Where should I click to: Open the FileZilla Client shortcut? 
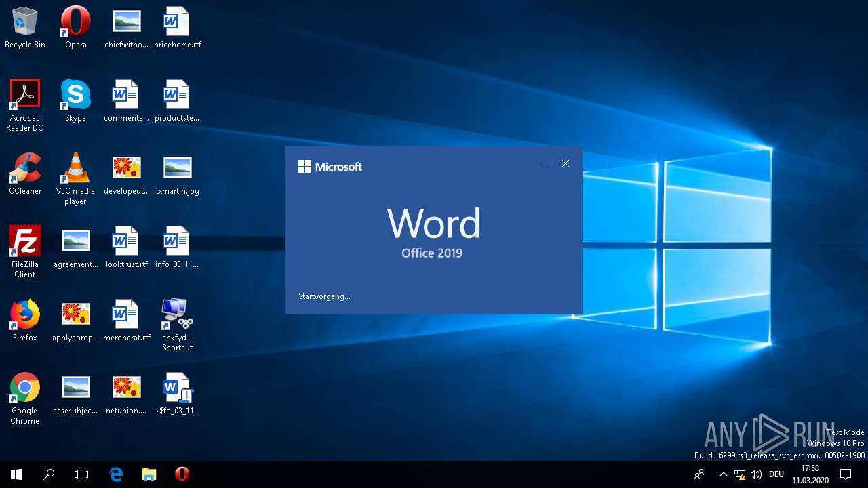(25, 252)
